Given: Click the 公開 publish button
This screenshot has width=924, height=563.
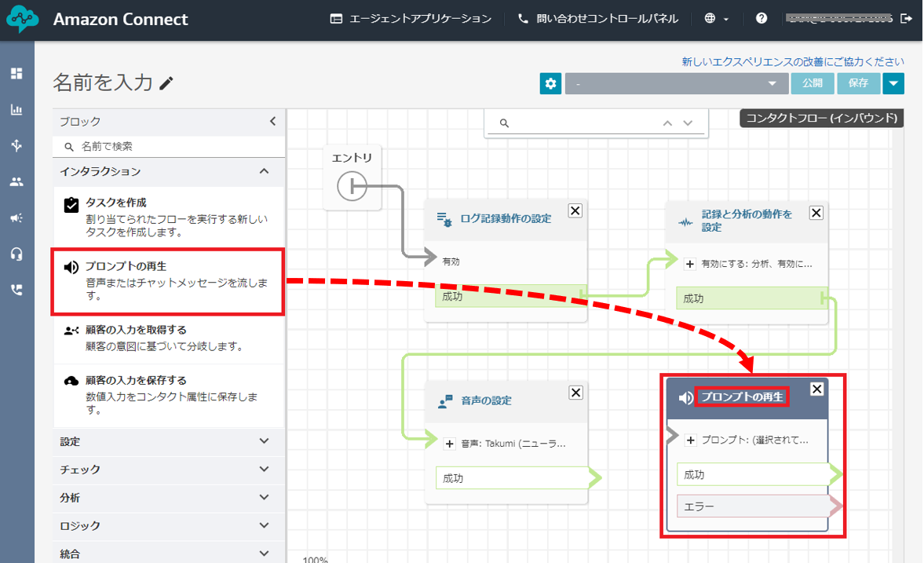Looking at the screenshot, I should tap(813, 84).
